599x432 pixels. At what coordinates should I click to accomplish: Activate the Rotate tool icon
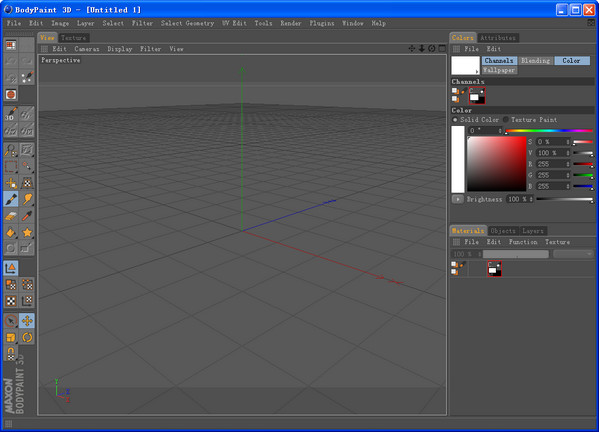27,337
